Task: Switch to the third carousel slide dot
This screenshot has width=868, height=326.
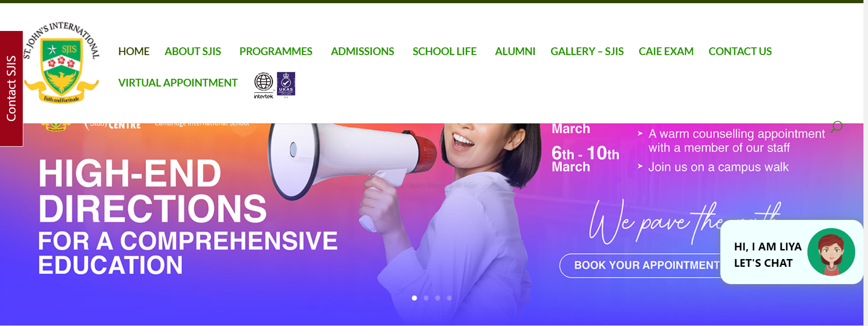Action: (437, 298)
